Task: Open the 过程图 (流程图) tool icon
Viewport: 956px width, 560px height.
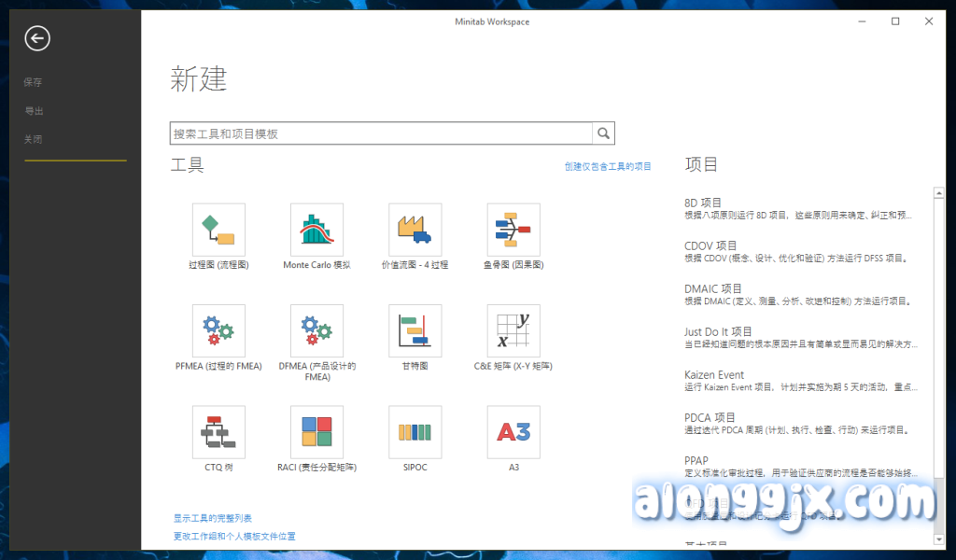Action: coord(218,230)
